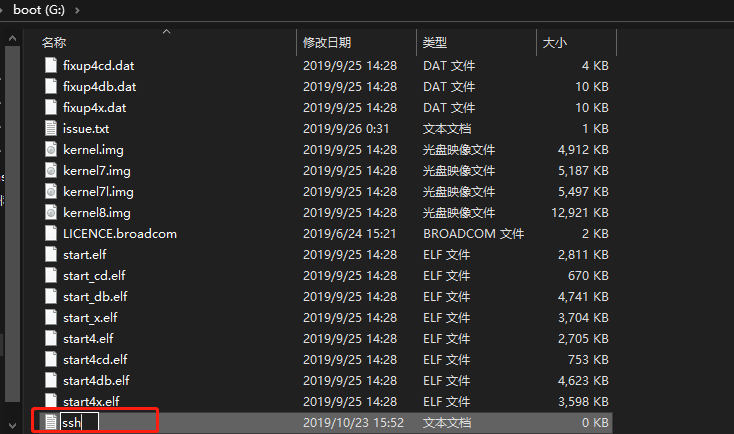Select the start4.elf file name
This screenshot has height=434, width=734.
88,339
